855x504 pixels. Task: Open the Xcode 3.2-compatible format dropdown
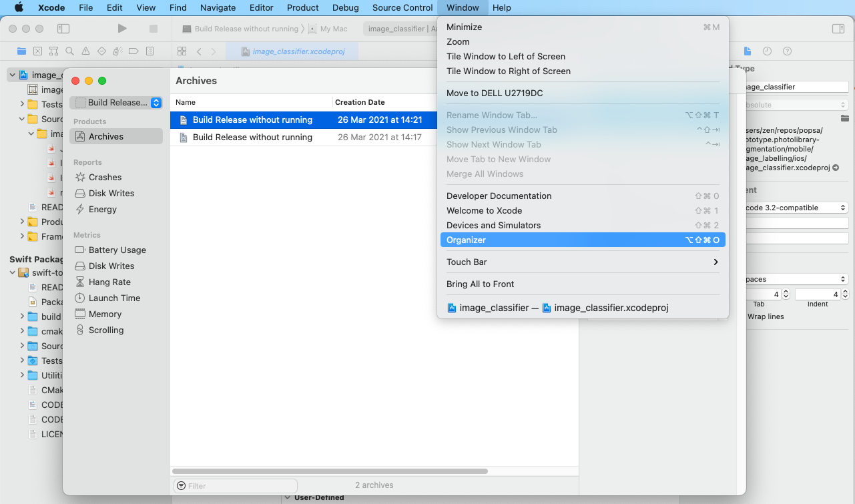794,208
